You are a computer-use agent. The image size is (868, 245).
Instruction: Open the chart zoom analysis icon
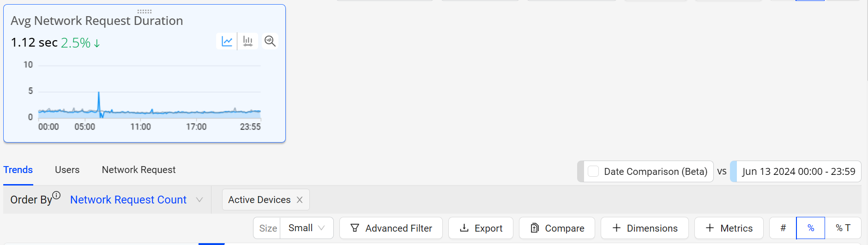[270, 41]
